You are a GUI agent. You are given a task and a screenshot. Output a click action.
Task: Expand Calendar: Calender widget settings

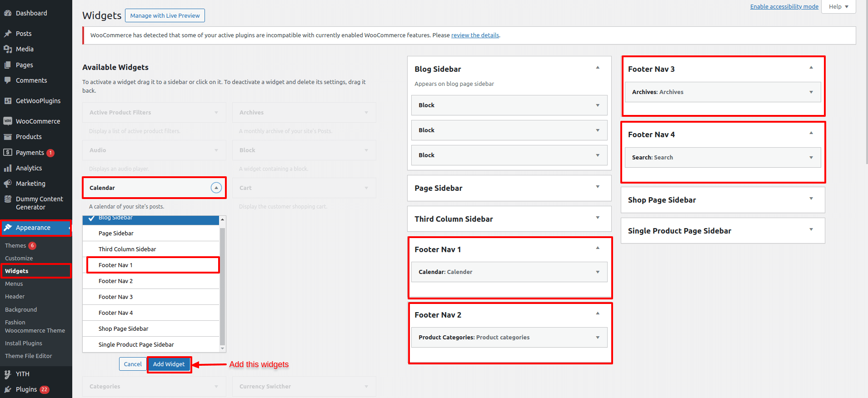(597, 272)
